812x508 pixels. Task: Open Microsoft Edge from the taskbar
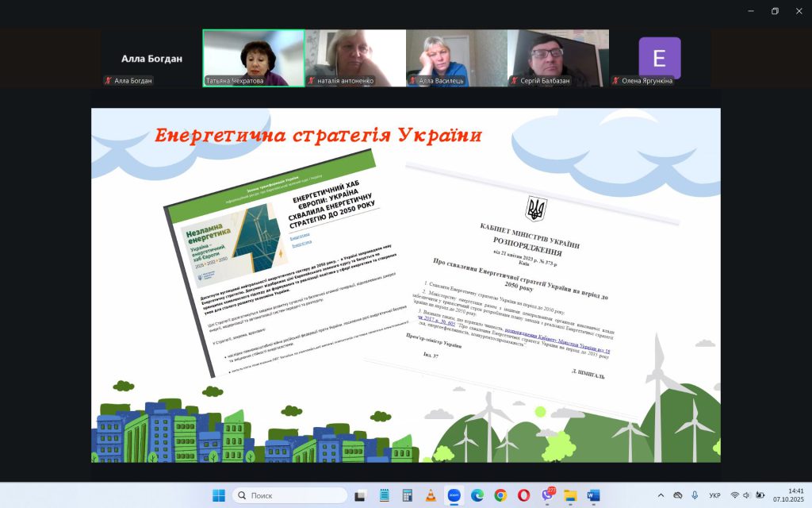tap(477, 495)
